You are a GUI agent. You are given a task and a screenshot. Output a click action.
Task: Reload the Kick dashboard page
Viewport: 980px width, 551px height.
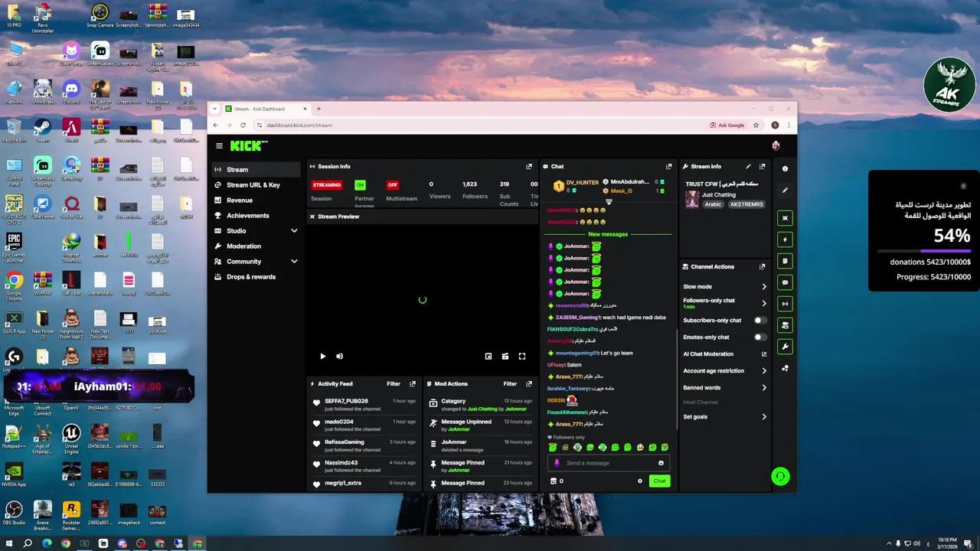(x=243, y=125)
